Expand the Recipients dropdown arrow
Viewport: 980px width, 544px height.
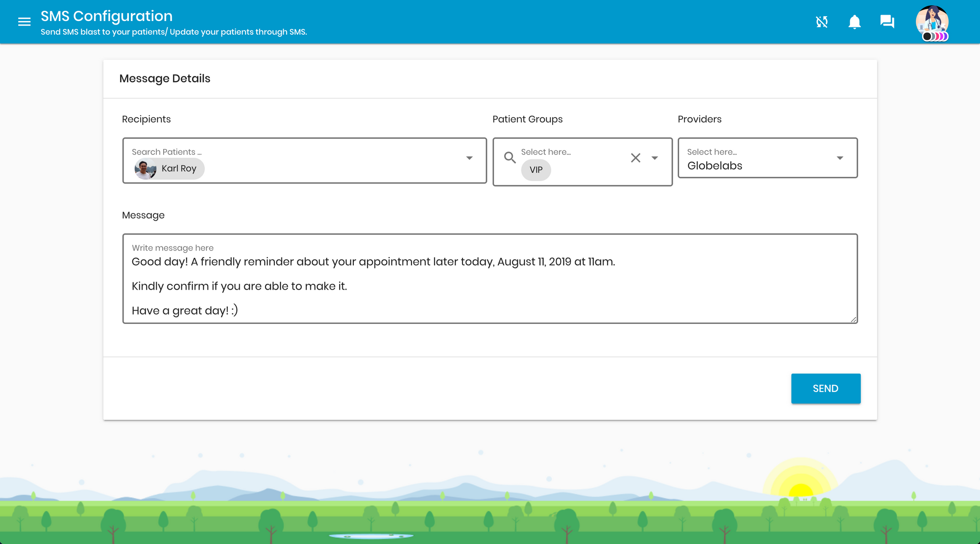click(469, 158)
